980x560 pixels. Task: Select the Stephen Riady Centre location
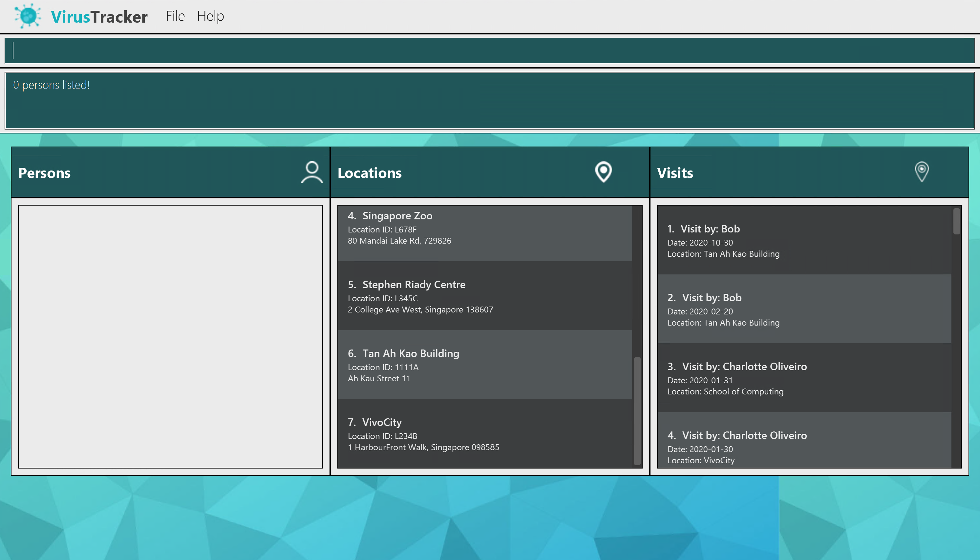(484, 296)
